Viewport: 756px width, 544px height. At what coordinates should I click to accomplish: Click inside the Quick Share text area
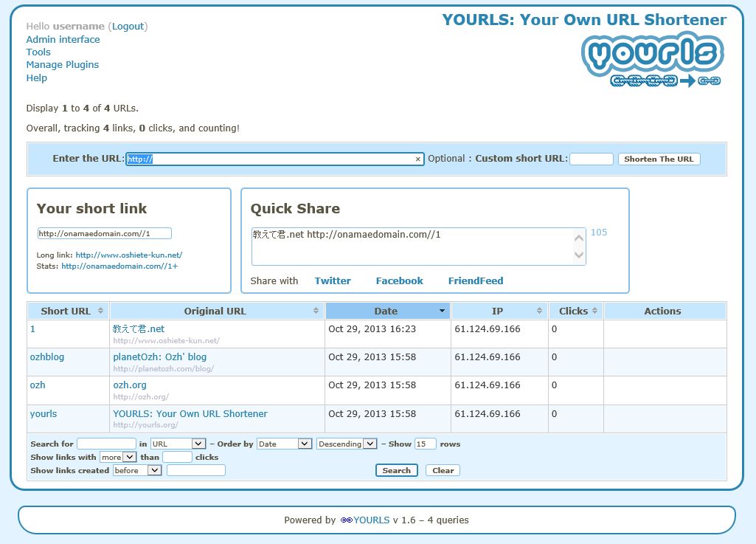(418, 247)
